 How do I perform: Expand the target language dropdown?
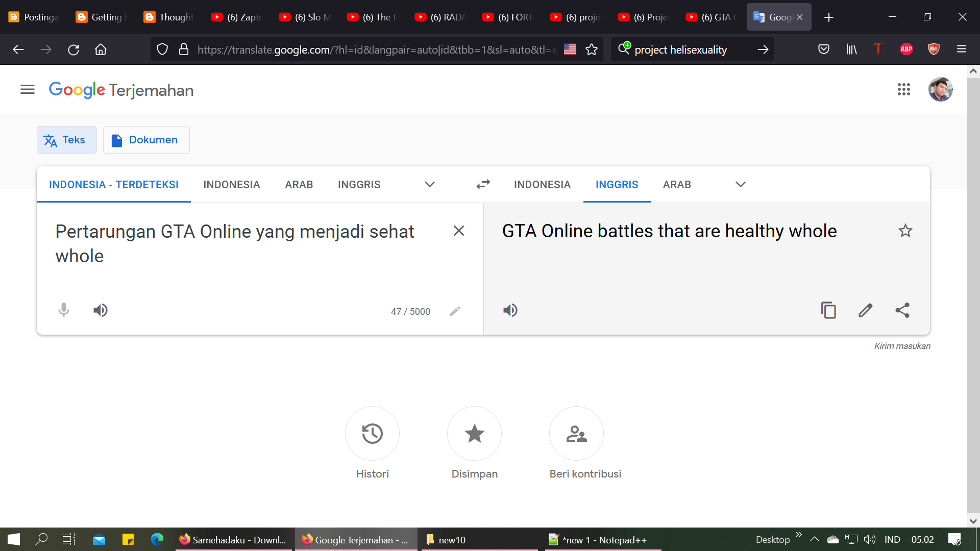coord(740,184)
